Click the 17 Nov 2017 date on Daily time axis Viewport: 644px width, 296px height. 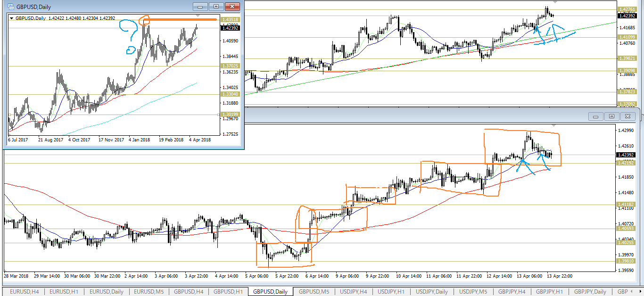111,140
